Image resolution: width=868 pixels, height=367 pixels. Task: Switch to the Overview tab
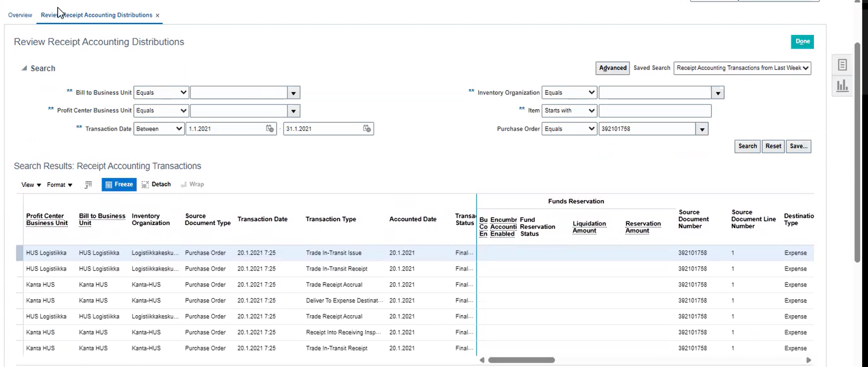[20, 15]
